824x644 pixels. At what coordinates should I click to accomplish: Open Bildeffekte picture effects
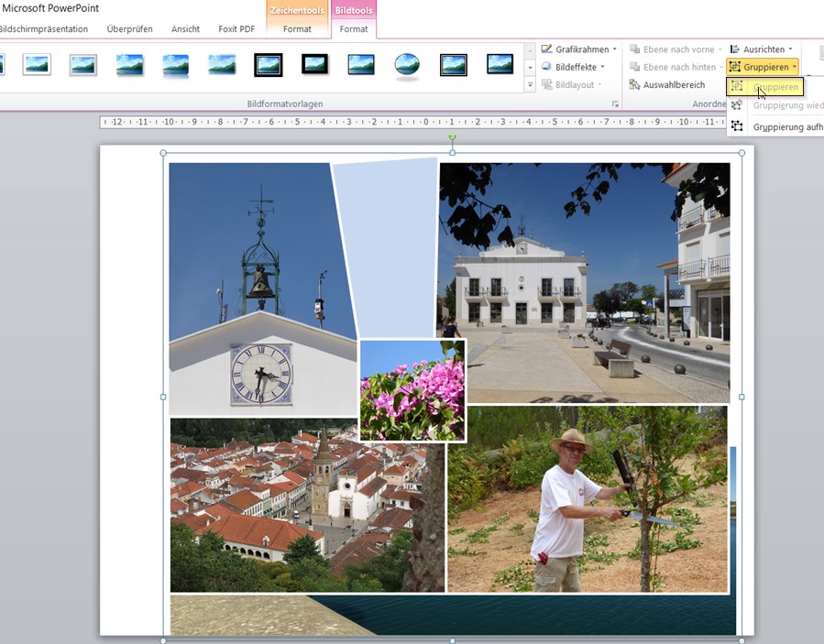point(574,67)
